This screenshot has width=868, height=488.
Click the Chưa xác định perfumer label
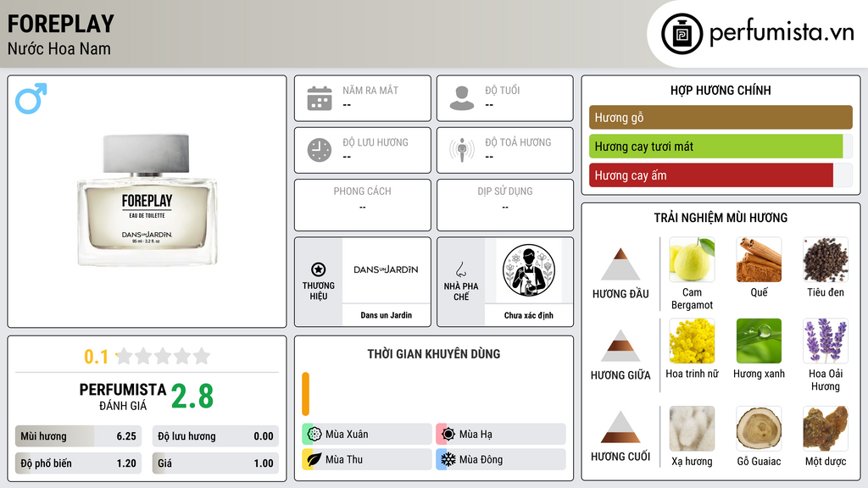(529, 315)
